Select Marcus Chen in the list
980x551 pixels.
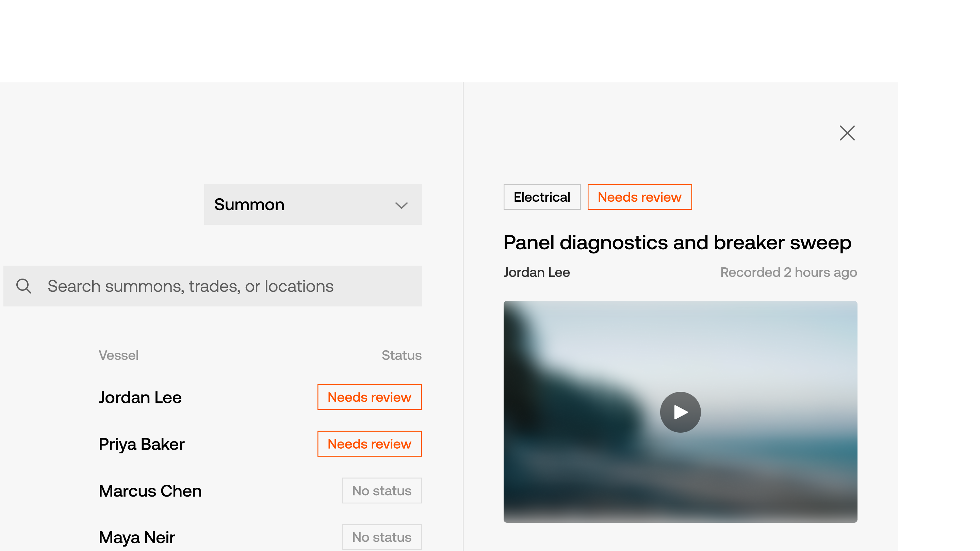point(150,491)
